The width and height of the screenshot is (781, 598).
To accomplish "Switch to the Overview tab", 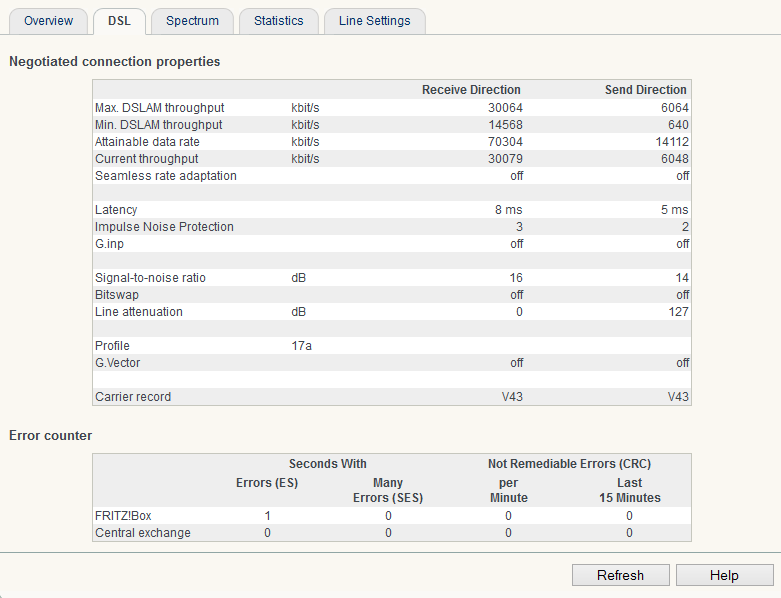I will tap(48, 21).
